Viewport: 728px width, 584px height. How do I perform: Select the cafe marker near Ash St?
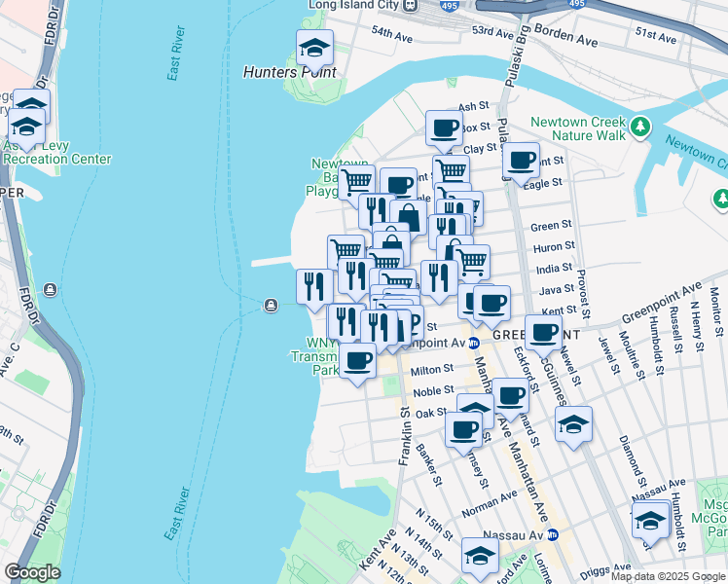445,128
